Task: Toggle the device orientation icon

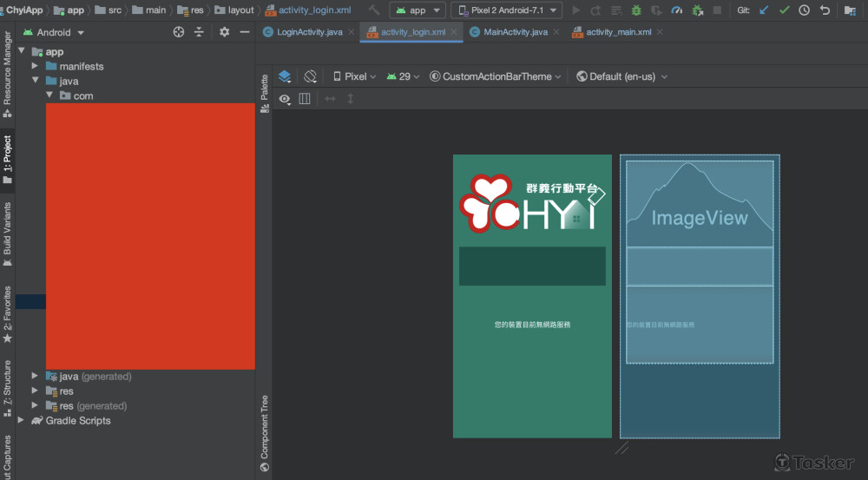Action: point(310,76)
